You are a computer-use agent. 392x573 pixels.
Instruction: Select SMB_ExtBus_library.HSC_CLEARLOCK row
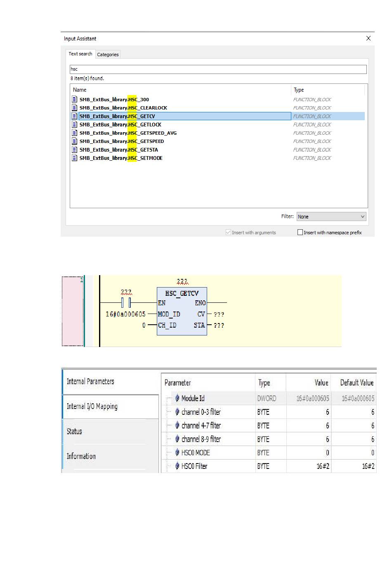[x=218, y=108]
